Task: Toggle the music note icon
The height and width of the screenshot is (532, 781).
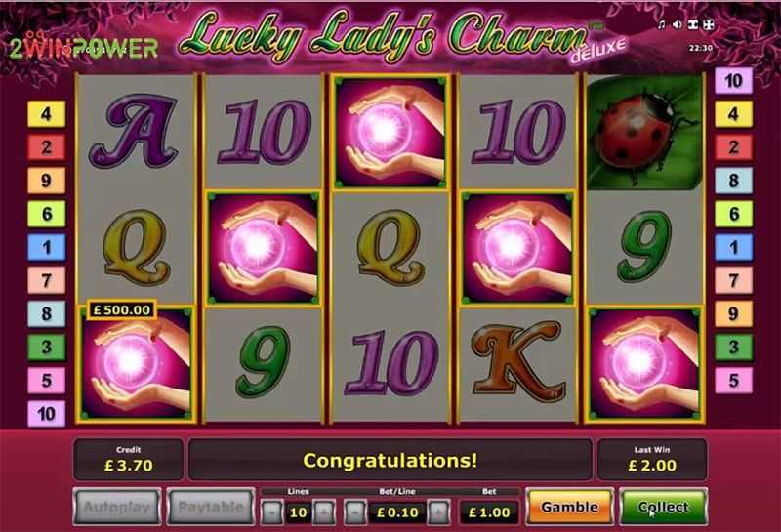Action: click(661, 24)
